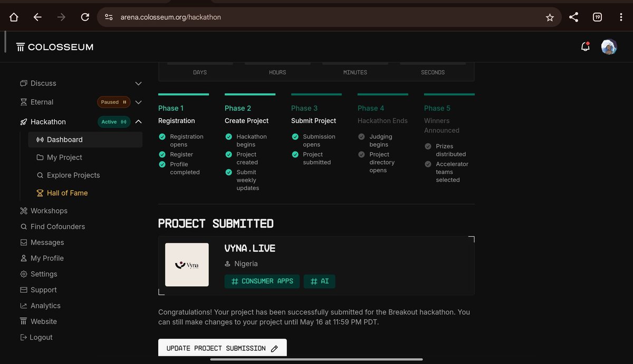Open My Project in the sidebar

click(64, 157)
